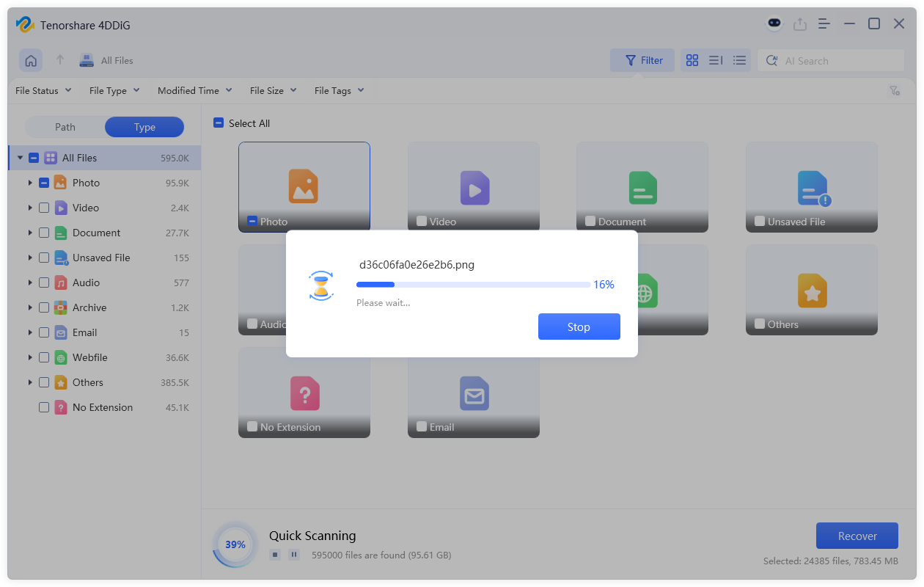924x587 pixels.
Task: Switch to the Type tab
Action: coord(144,127)
